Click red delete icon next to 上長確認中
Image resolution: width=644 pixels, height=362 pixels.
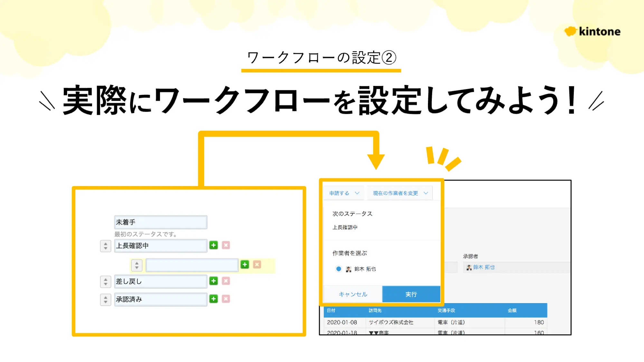(226, 245)
